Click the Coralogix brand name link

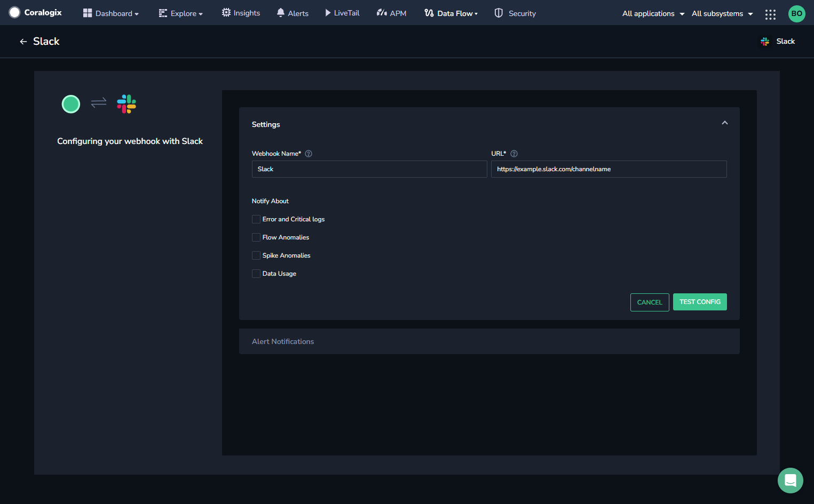[43, 12]
